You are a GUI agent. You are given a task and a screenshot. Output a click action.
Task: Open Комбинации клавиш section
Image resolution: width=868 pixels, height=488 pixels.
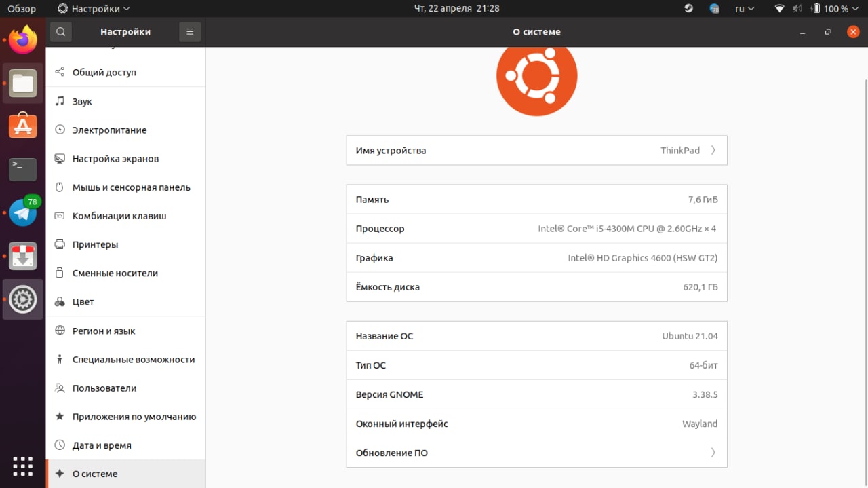(x=125, y=216)
